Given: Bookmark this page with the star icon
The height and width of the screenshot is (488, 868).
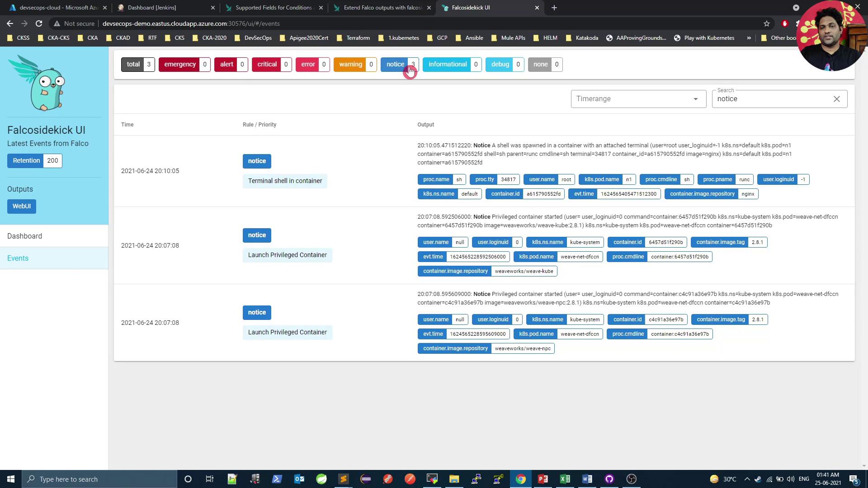Looking at the screenshot, I should [x=766, y=23].
